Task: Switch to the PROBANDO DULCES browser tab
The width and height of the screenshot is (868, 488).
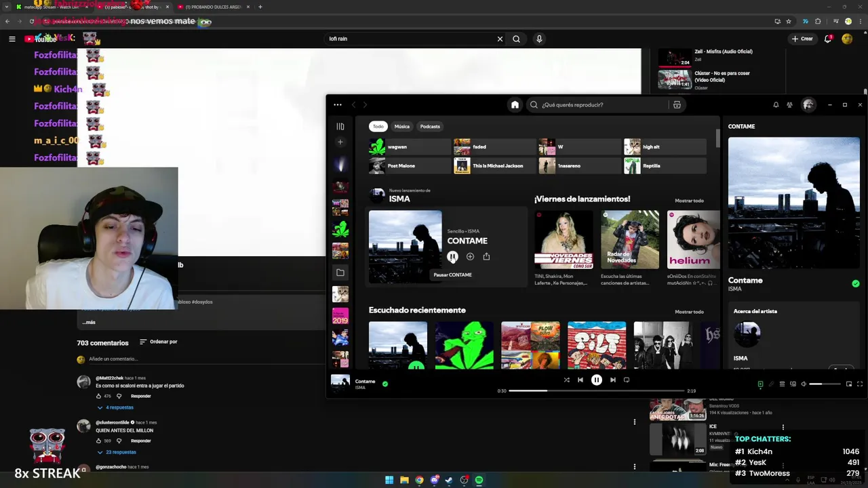Action: 214,7
